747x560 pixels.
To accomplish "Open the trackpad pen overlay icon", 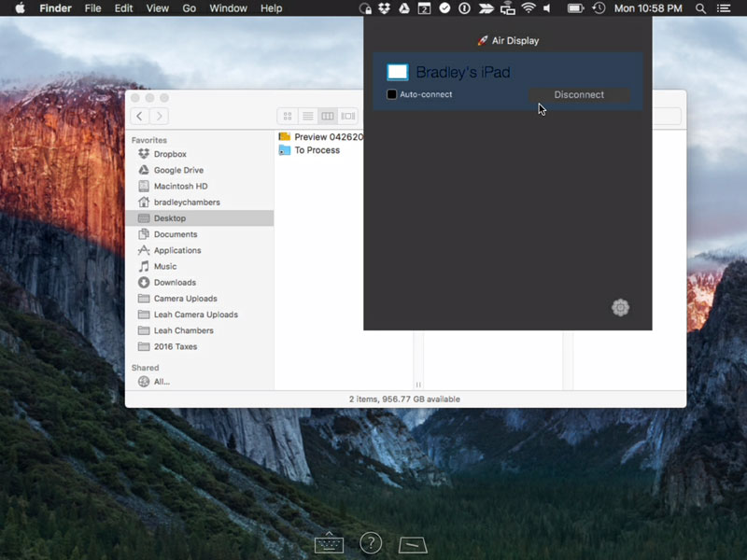I will [413, 545].
